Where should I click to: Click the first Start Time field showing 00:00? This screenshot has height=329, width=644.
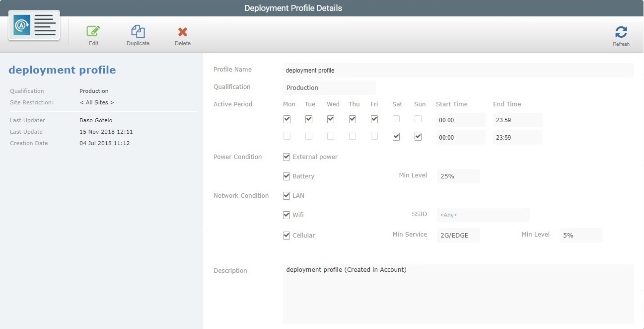click(460, 120)
